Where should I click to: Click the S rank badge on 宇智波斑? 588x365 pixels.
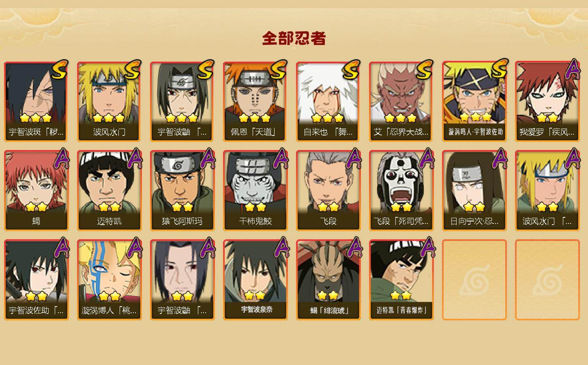(x=60, y=70)
